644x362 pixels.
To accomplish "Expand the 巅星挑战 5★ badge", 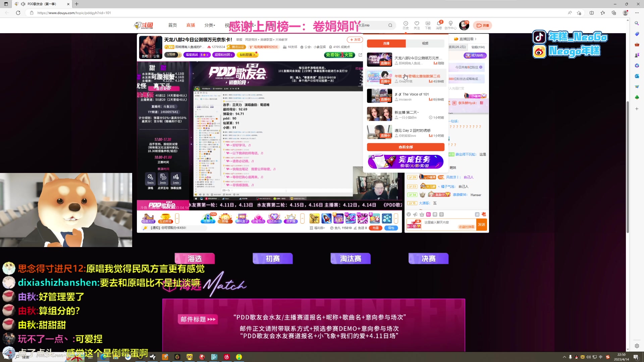I will click(197, 55).
